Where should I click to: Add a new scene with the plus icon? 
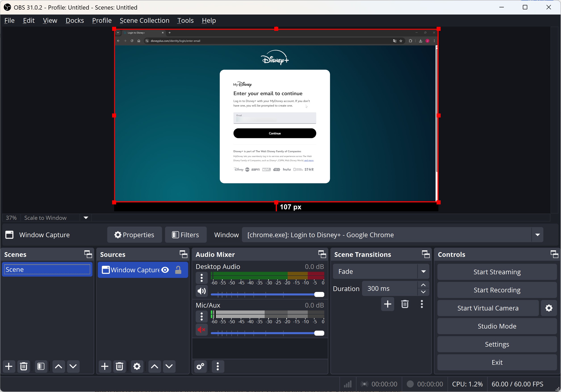[x=9, y=366]
